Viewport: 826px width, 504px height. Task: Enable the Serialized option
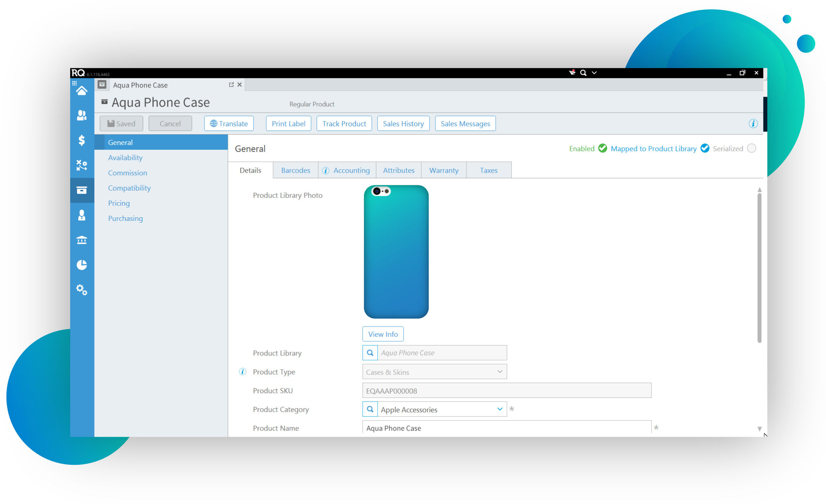click(x=751, y=148)
